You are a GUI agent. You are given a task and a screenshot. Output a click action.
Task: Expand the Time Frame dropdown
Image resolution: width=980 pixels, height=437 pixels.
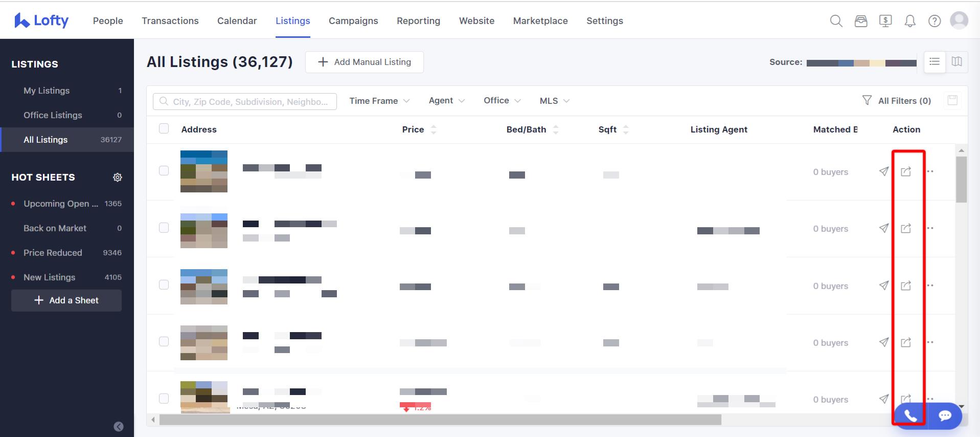(379, 101)
